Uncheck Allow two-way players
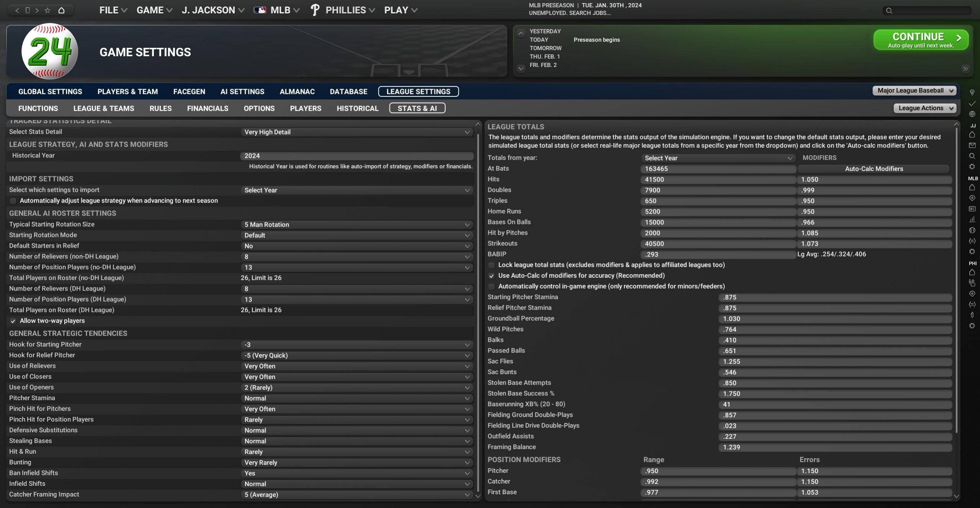Viewport: 980px width, 508px height. tap(13, 321)
